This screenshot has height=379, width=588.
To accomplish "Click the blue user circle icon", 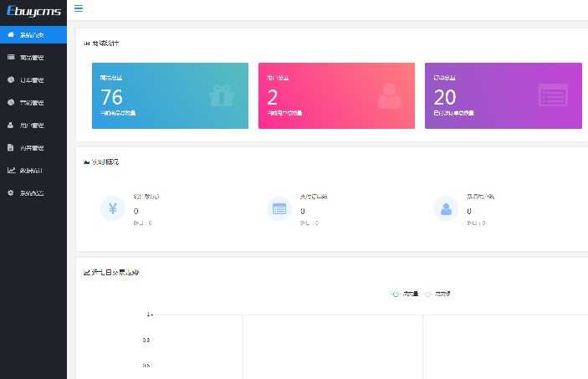I will [446, 208].
